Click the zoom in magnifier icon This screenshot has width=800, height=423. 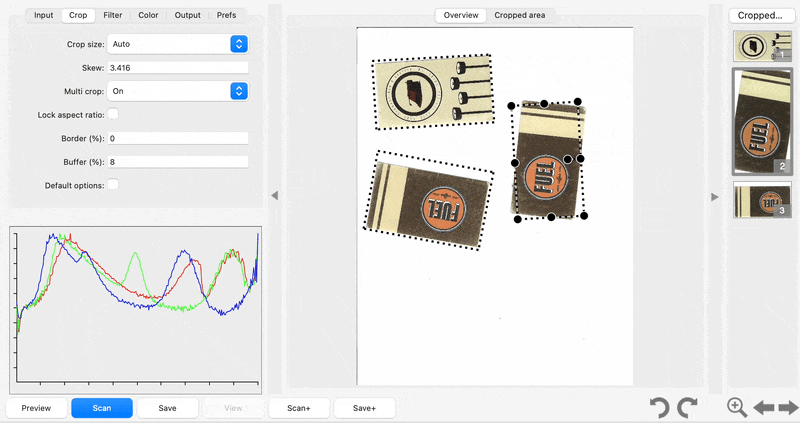[x=737, y=408]
